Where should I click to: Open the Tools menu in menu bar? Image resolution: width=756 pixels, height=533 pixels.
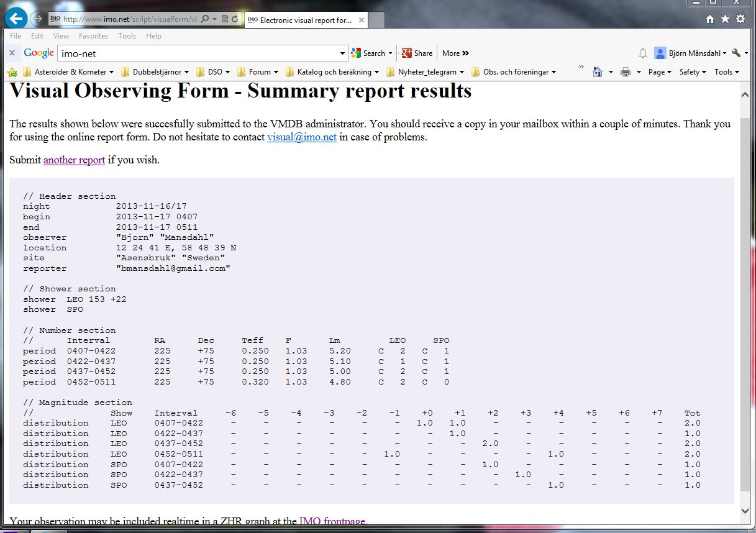tap(127, 36)
